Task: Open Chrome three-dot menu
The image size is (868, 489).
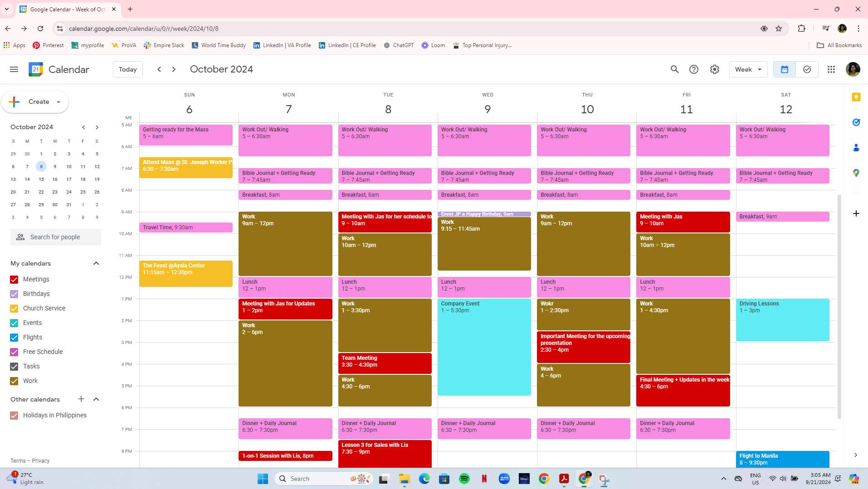Action: (858, 29)
